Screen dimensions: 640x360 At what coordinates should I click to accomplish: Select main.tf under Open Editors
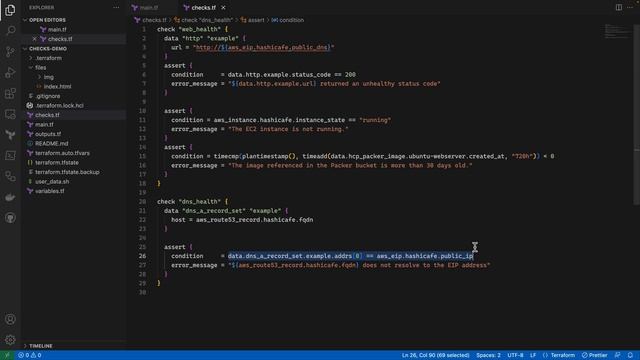tap(57, 29)
